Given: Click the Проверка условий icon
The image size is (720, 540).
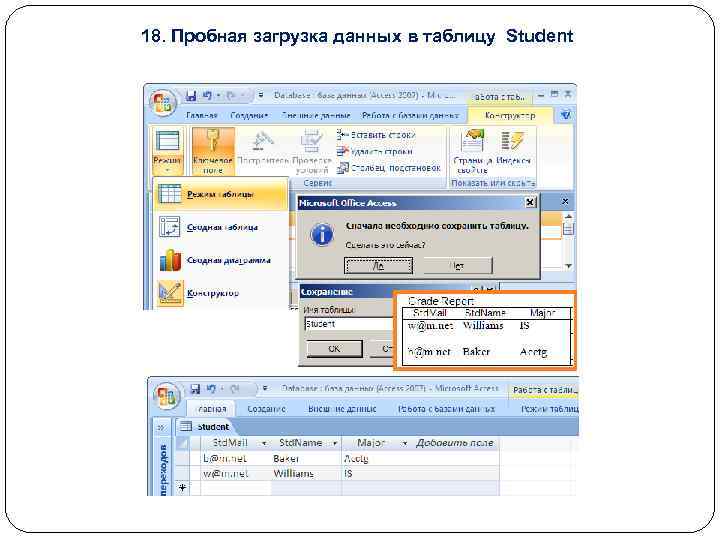Looking at the screenshot, I should tap(312, 152).
